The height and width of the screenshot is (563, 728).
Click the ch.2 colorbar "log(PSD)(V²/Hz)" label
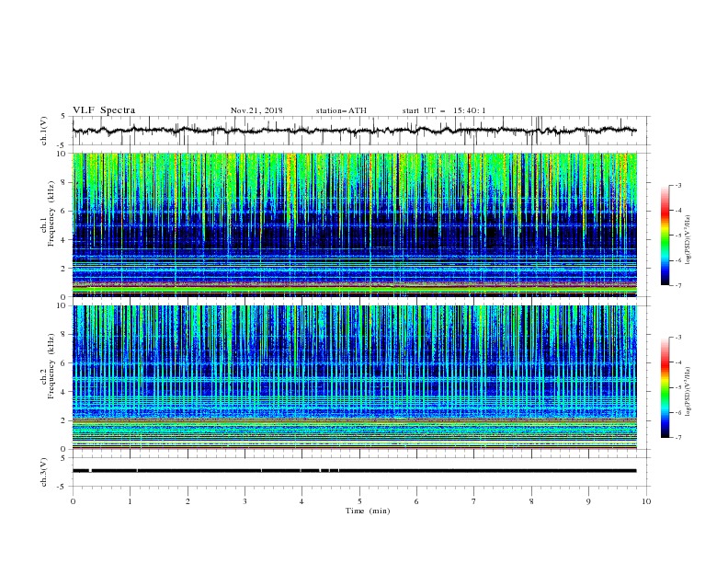[688, 392]
